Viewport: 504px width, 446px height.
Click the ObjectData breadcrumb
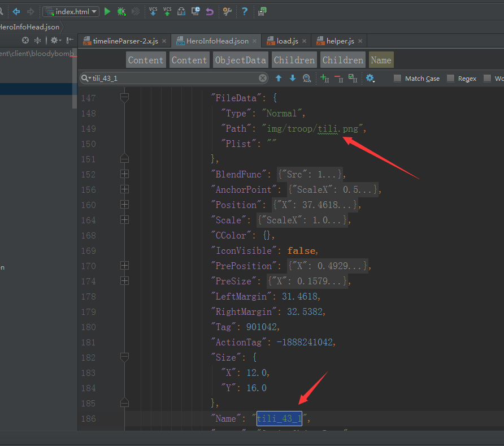coord(240,60)
